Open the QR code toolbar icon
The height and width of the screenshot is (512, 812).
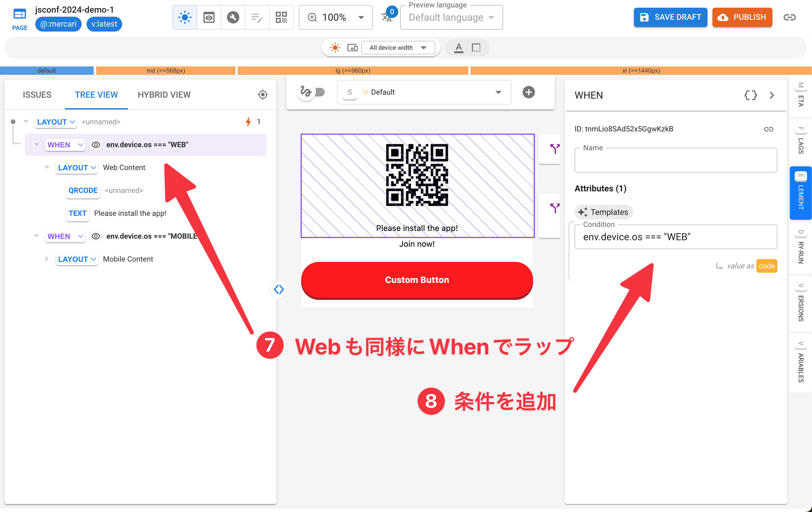[x=281, y=17]
